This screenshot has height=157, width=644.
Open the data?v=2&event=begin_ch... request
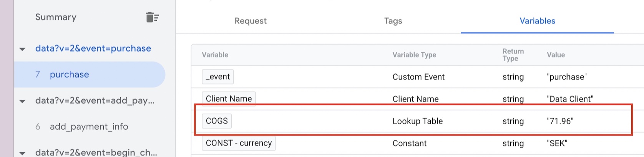(96, 152)
